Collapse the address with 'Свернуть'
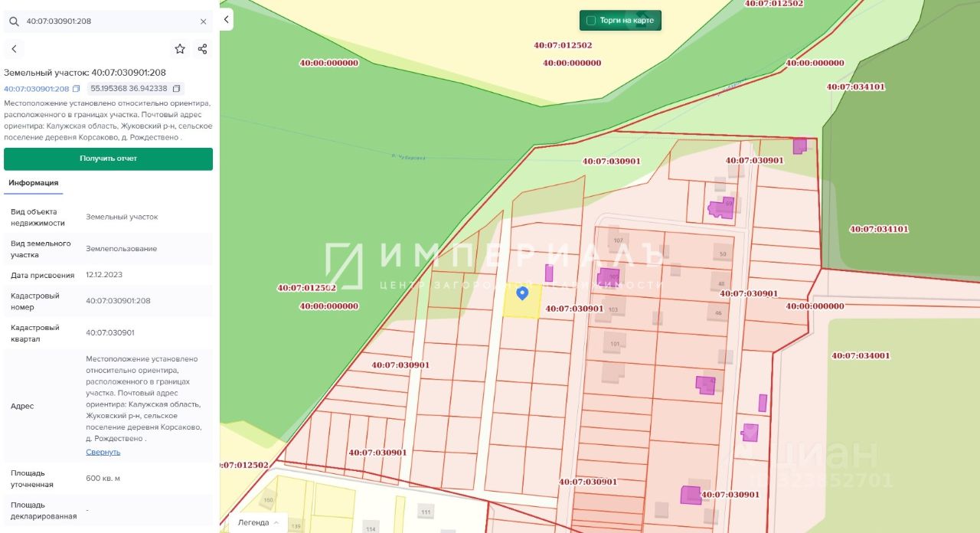This screenshot has width=980, height=533. click(x=103, y=452)
